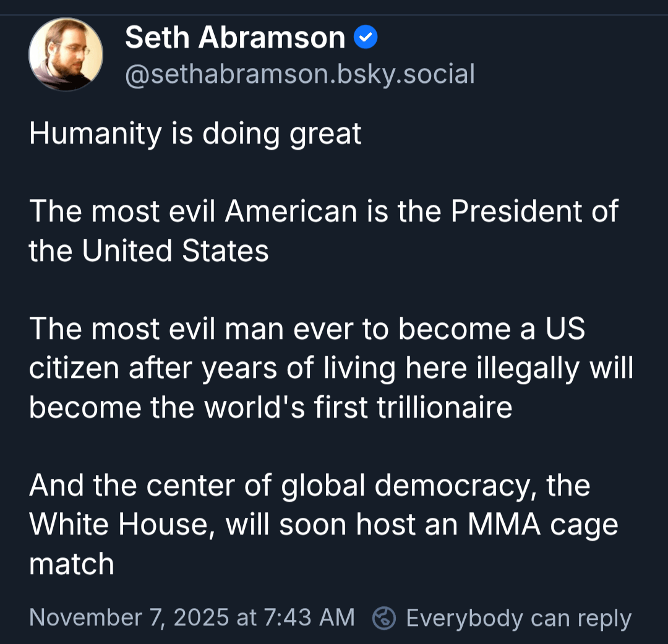Click the @sethabramson.bsky.social handle
This screenshot has height=644, width=668.
[x=300, y=74]
